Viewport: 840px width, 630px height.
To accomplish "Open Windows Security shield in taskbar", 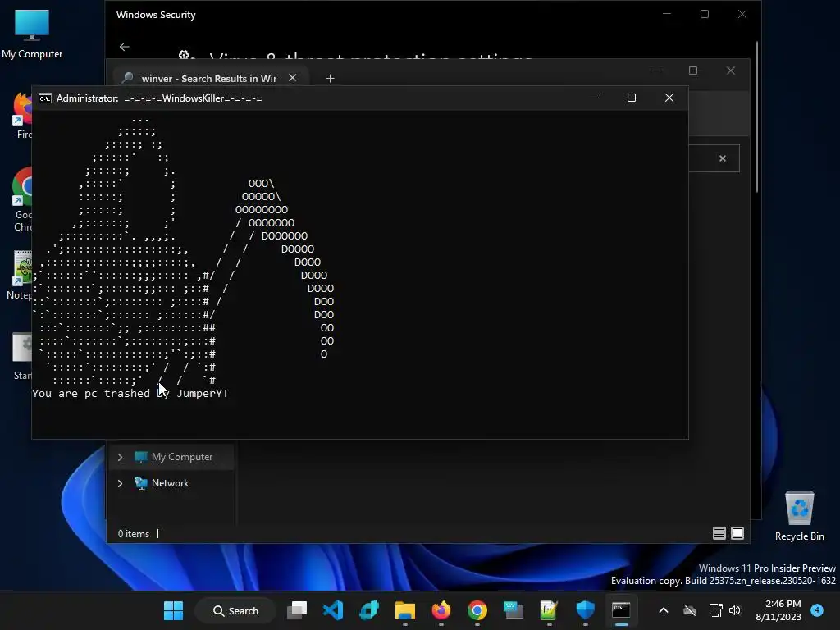I will pyautogui.click(x=585, y=610).
